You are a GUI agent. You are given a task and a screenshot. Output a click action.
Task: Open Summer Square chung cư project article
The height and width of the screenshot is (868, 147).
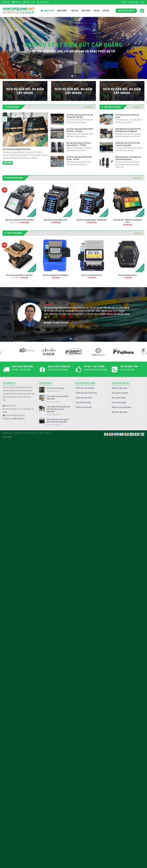click(79, 144)
